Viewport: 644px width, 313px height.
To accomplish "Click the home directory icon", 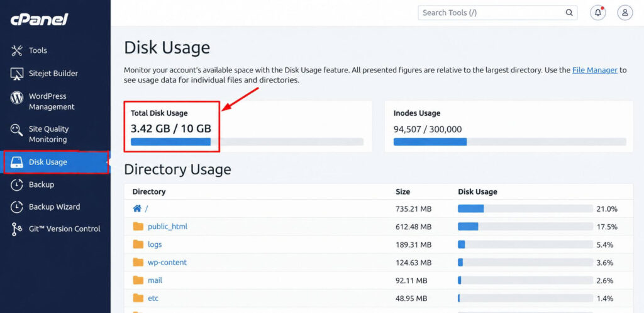I will tap(137, 208).
